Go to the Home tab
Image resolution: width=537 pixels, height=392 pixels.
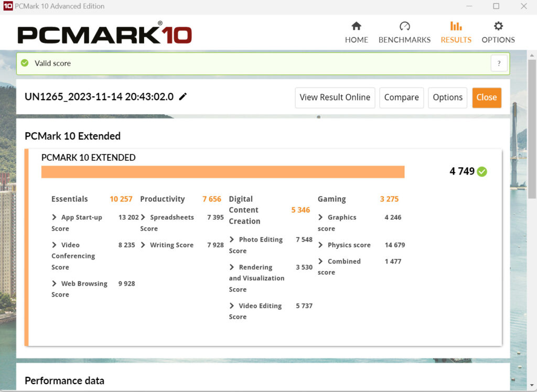pyautogui.click(x=357, y=33)
